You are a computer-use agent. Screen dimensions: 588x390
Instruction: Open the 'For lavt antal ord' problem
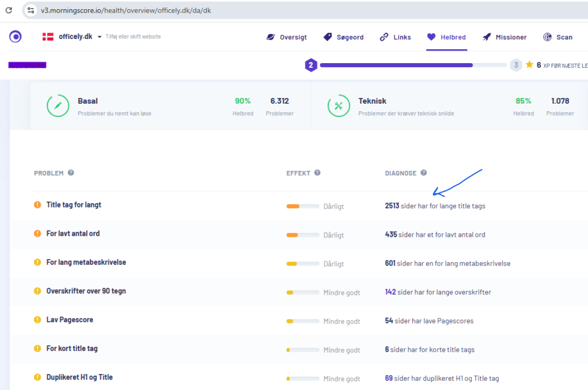pyautogui.click(x=73, y=234)
